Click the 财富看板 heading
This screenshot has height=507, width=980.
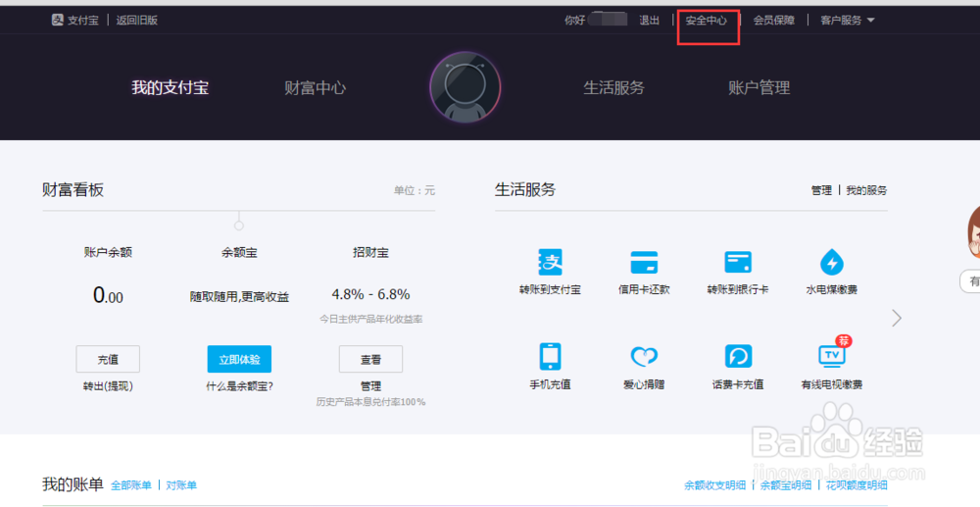(73, 190)
